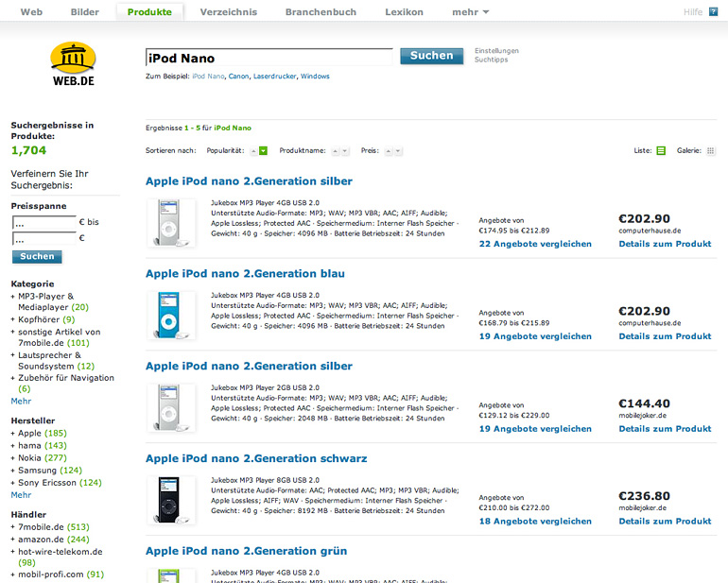This screenshot has width=728, height=583.
Task: Open silver iPod nano 2GB thumbnail
Action: (170, 407)
